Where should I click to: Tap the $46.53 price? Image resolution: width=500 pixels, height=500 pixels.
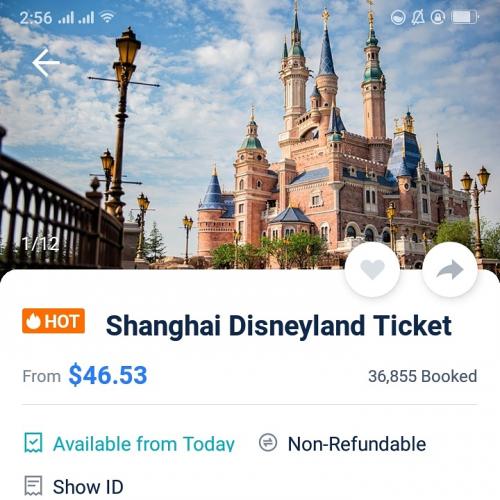click(x=108, y=375)
